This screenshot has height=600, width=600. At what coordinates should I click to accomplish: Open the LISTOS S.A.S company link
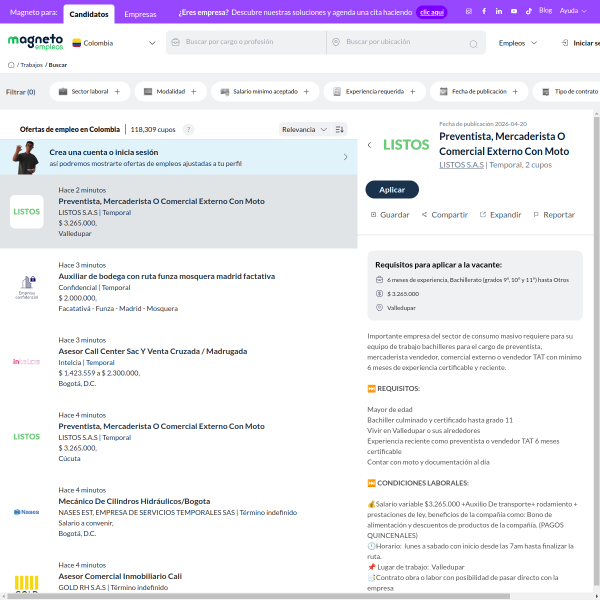point(461,164)
